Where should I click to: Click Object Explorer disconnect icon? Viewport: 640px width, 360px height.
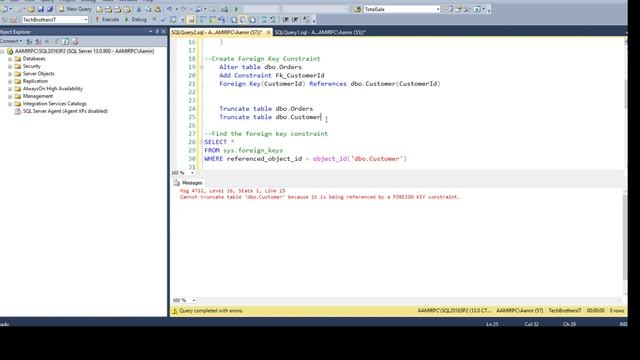click(38, 41)
